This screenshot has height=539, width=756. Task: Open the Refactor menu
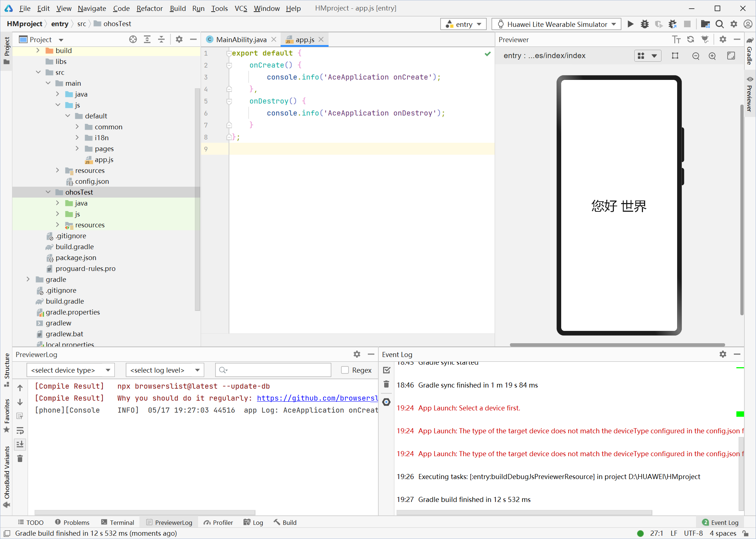pos(149,8)
